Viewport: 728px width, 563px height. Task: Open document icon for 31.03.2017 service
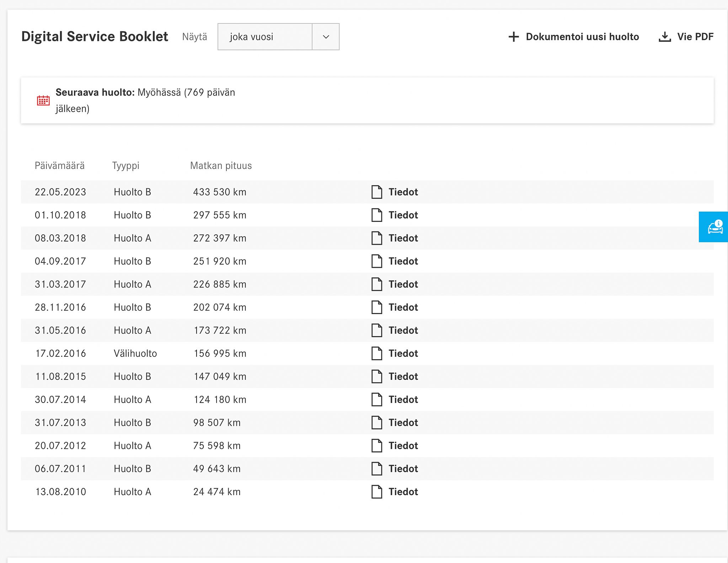pyautogui.click(x=377, y=284)
